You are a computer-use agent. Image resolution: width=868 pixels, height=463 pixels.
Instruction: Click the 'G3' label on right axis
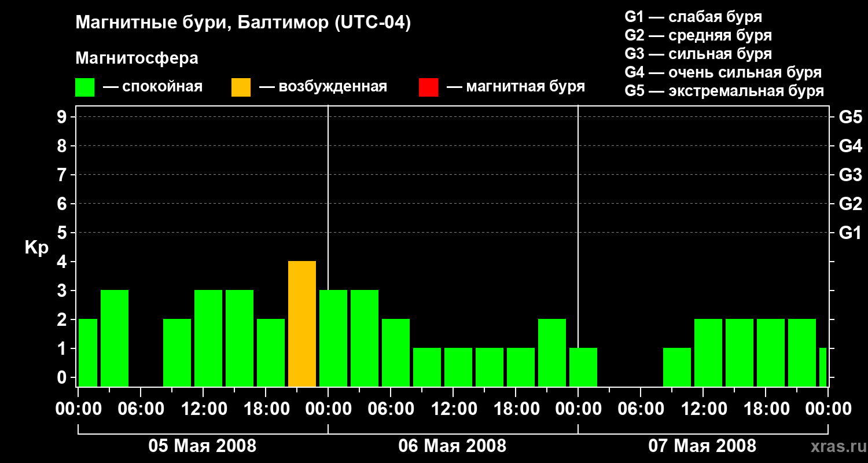(x=850, y=175)
